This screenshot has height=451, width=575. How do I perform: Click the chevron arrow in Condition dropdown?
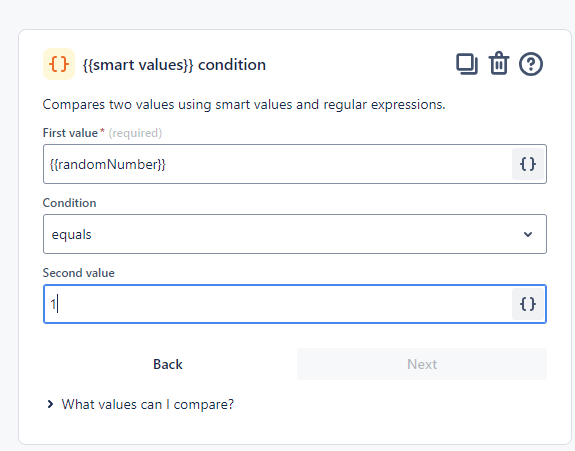point(528,234)
